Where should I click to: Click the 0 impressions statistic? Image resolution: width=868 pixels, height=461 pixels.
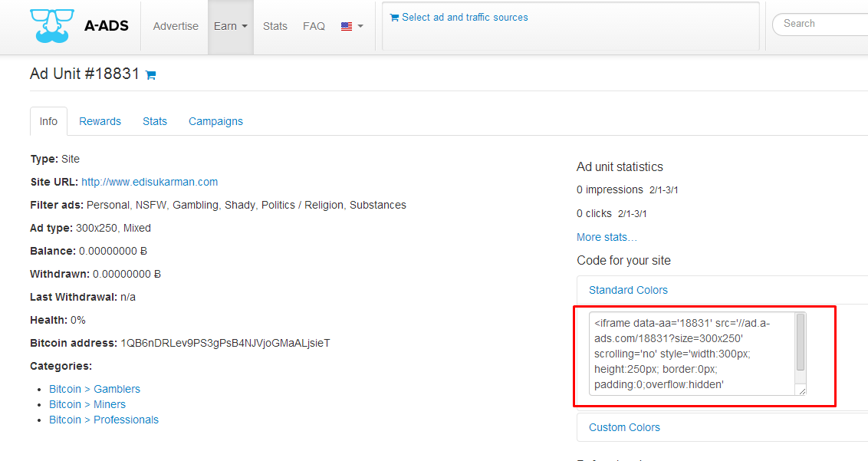pyautogui.click(x=610, y=189)
